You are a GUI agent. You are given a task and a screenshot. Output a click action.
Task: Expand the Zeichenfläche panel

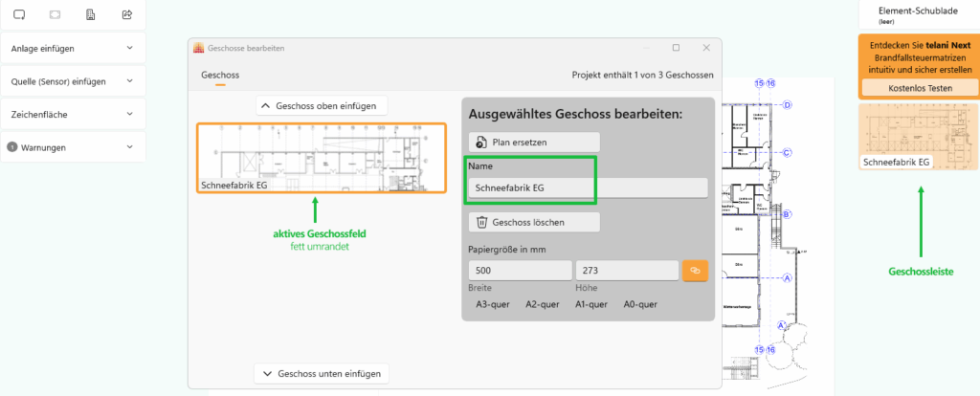[73, 114]
